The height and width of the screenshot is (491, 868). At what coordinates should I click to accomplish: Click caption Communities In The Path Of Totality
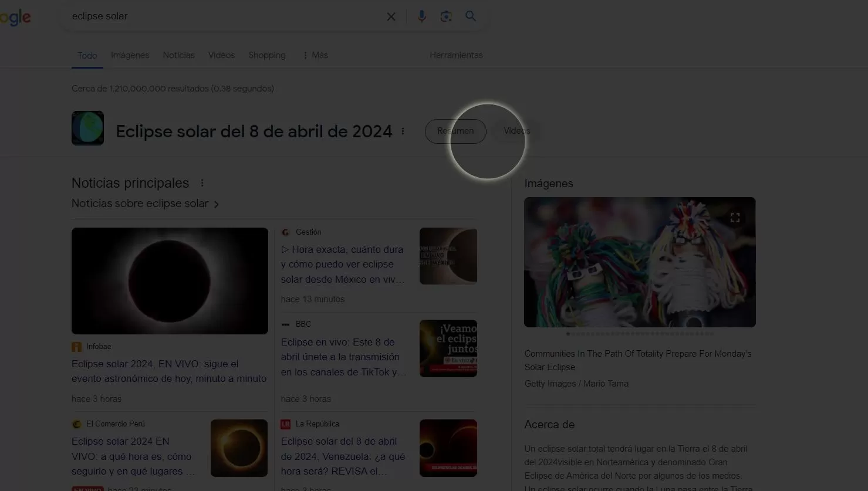tap(638, 360)
